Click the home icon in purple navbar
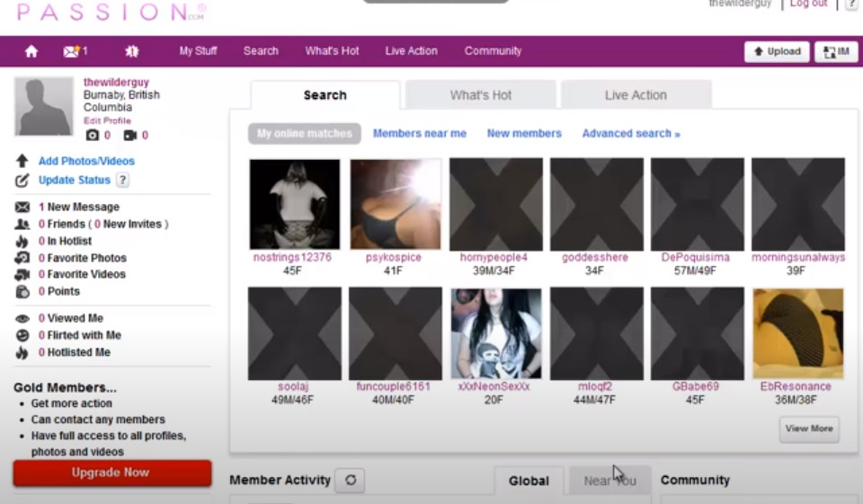This screenshot has height=504, width=863. [x=31, y=51]
